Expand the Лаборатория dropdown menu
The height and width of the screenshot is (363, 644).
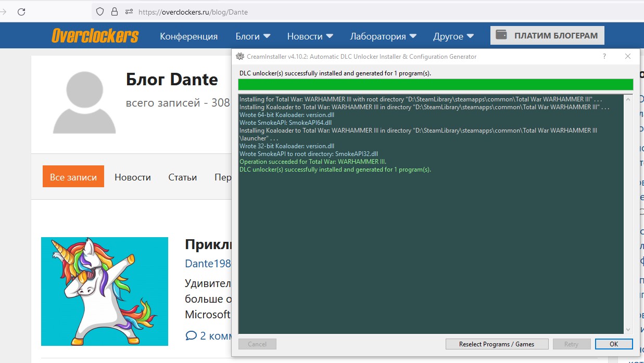pyautogui.click(x=383, y=36)
